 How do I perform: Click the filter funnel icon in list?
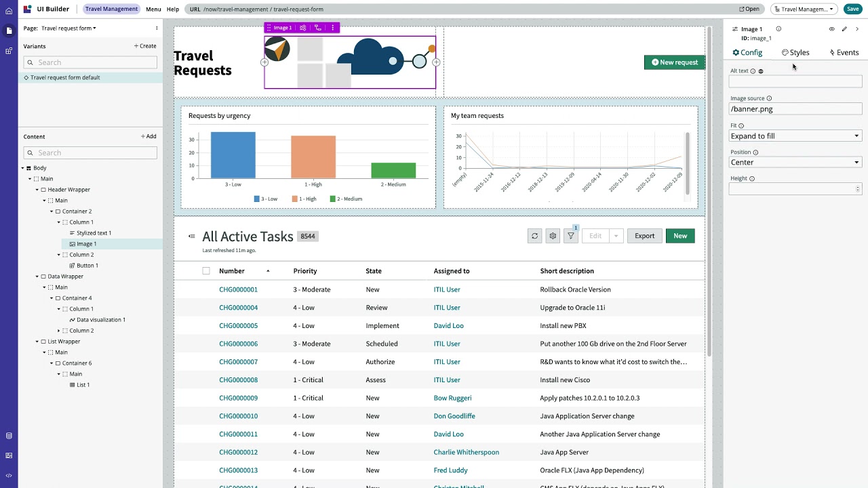[571, 236]
